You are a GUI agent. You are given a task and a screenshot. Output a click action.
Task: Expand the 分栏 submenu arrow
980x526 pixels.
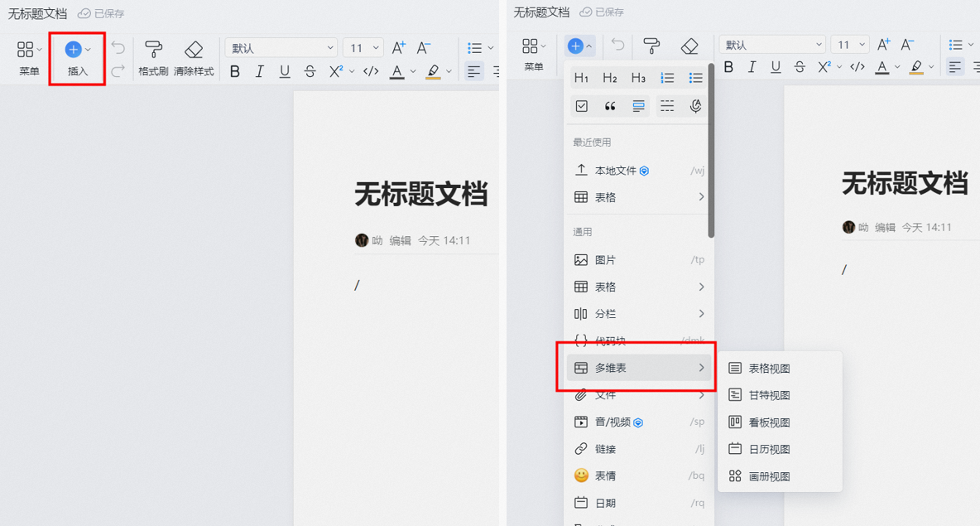[x=701, y=314]
